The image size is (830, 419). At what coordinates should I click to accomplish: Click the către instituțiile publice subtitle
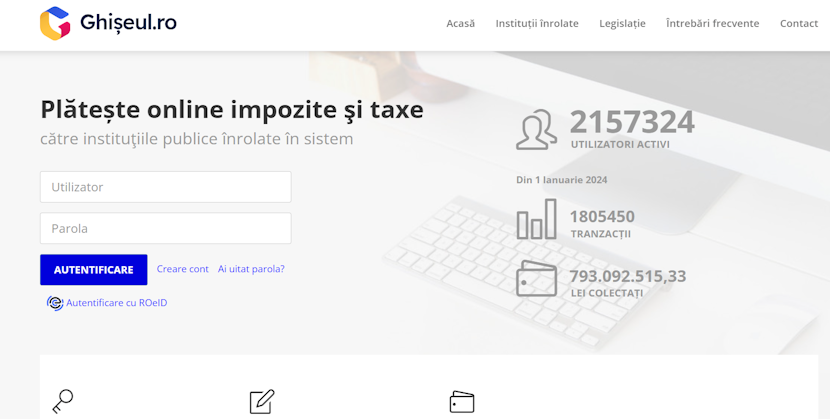196,139
